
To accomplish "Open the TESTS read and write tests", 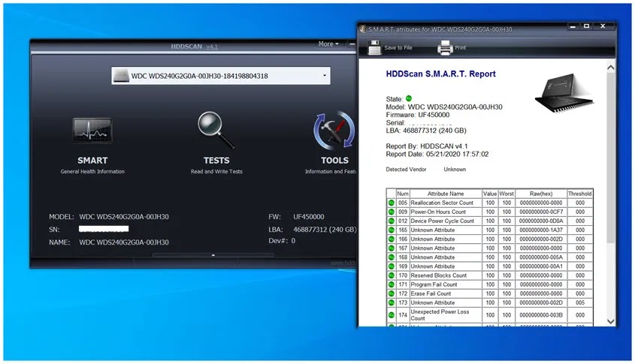I will [x=216, y=143].
